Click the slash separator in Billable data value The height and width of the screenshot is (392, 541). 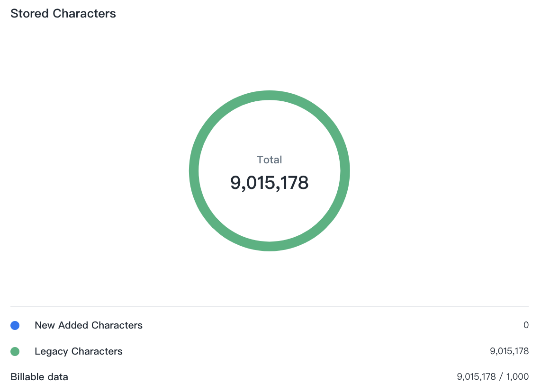click(501, 377)
